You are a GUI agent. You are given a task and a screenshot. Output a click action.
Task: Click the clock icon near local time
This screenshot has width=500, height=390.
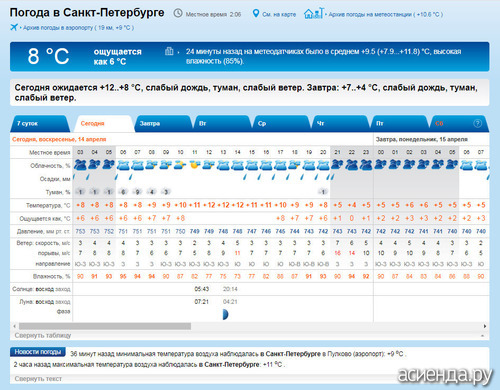click(x=178, y=13)
